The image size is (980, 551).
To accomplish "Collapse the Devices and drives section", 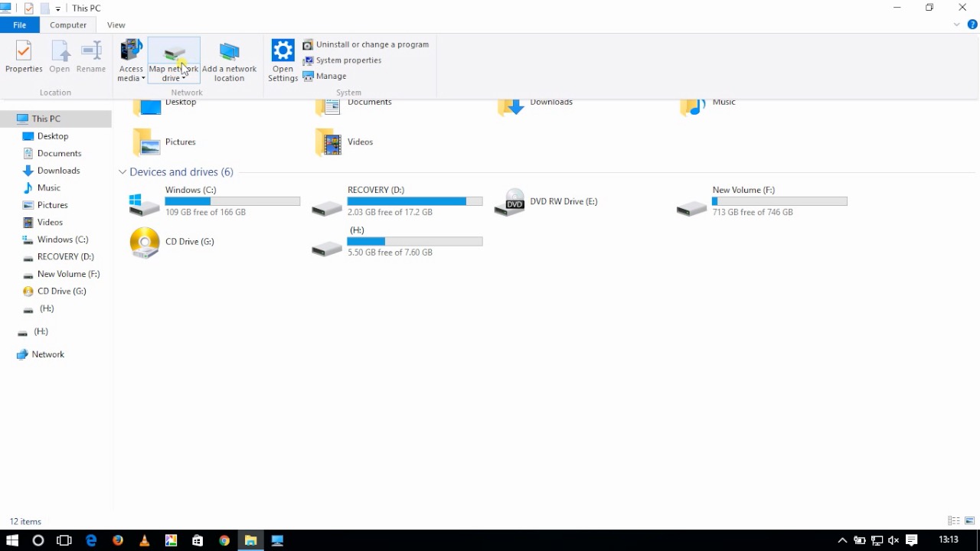I will coord(122,171).
